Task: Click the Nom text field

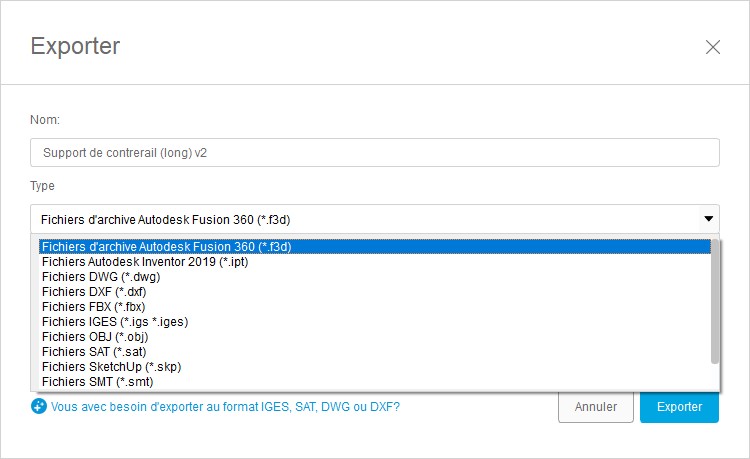Action: 375,153
